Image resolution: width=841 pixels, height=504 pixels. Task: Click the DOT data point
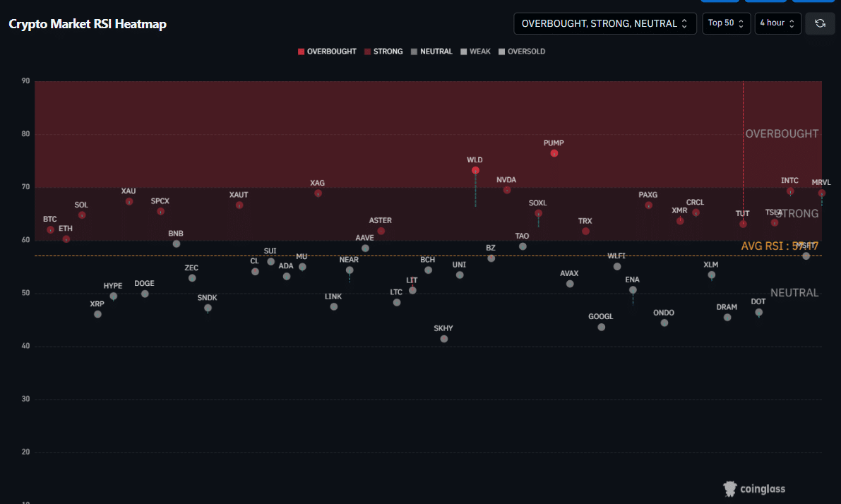[x=758, y=312]
